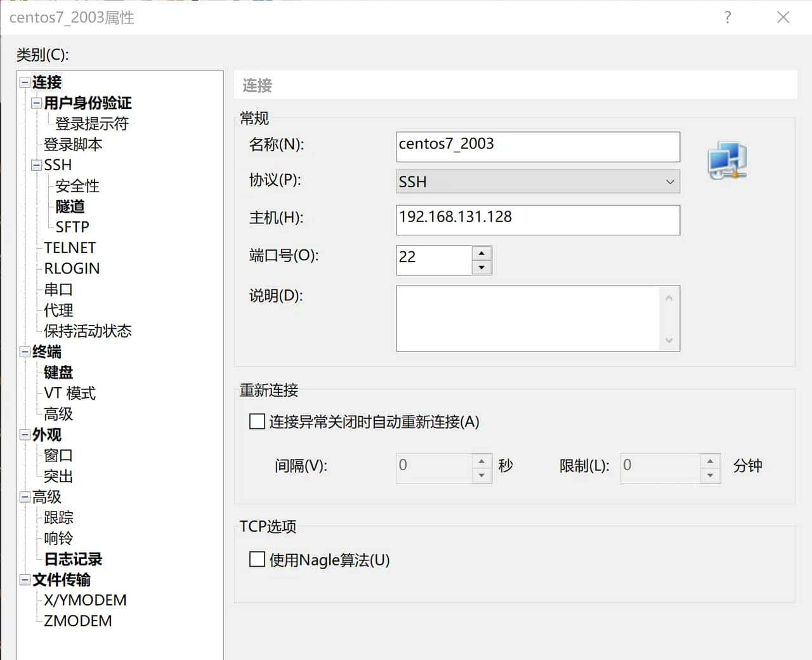Screen dimensions: 812x660
Task: Click the 名称 session name field
Action: pyautogui.click(x=538, y=146)
